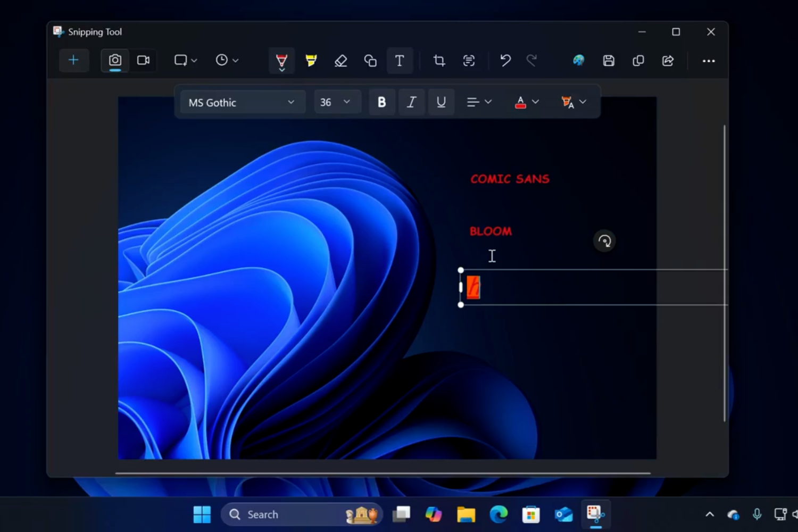The image size is (798, 532).
Task: Activate the Text tool
Action: (400, 61)
